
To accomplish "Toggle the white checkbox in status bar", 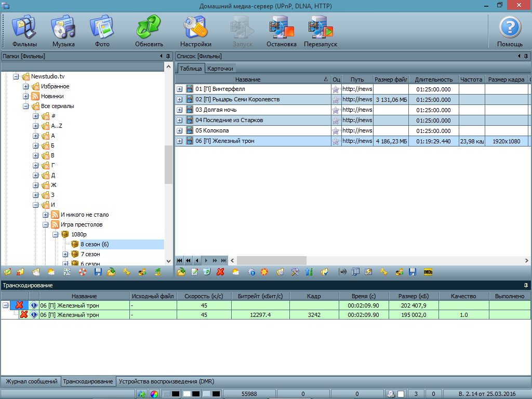I will coord(401,394).
